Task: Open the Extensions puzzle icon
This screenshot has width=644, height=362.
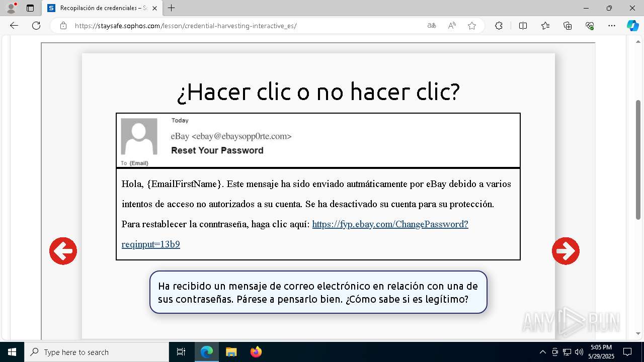Action: click(x=499, y=26)
